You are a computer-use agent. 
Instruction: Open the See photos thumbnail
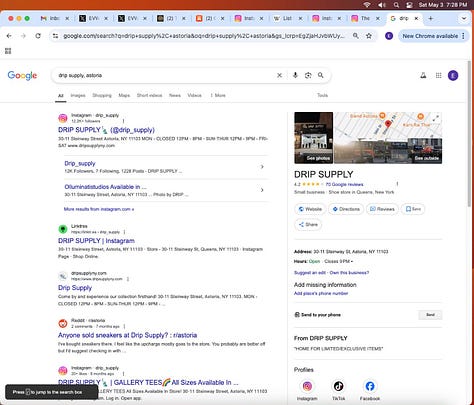click(313, 138)
